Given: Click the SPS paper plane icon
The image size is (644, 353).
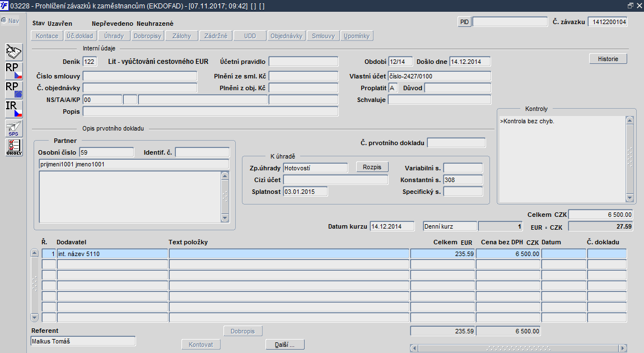Looking at the screenshot, I should [x=14, y=128].
